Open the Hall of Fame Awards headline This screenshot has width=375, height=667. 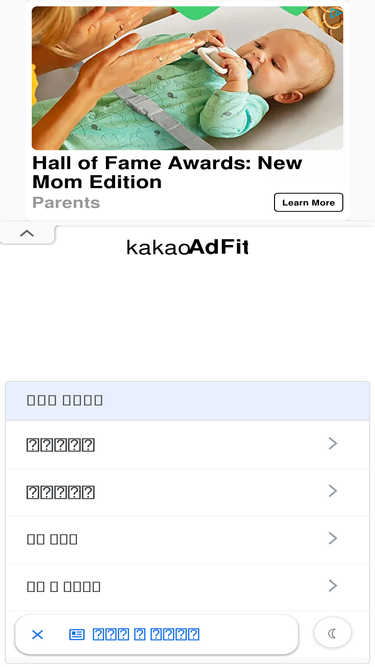tap(167, 172)
